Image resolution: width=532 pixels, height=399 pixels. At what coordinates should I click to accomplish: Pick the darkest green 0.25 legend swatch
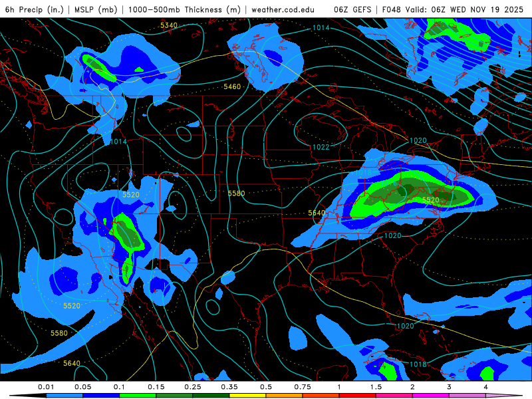pos(211,396)
